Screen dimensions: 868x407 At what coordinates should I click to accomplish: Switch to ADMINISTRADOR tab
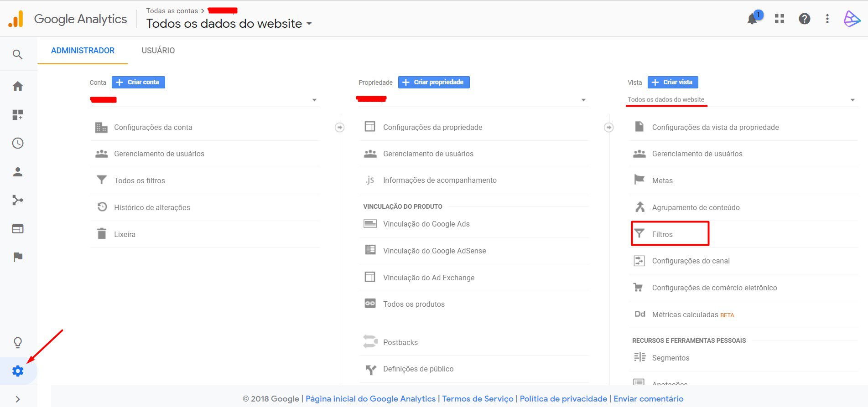point(83,51)
